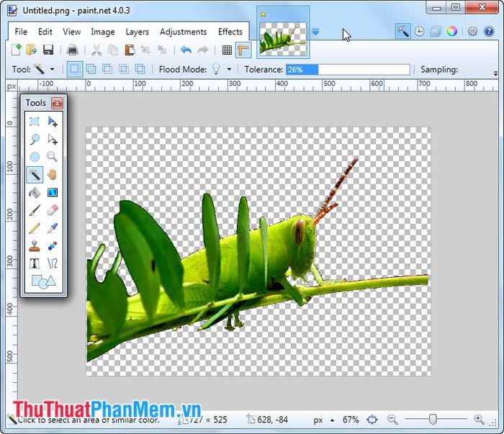Click the zoom in magnifier
Viewport: 504px width, 434px height.
[x=480, y=420]
